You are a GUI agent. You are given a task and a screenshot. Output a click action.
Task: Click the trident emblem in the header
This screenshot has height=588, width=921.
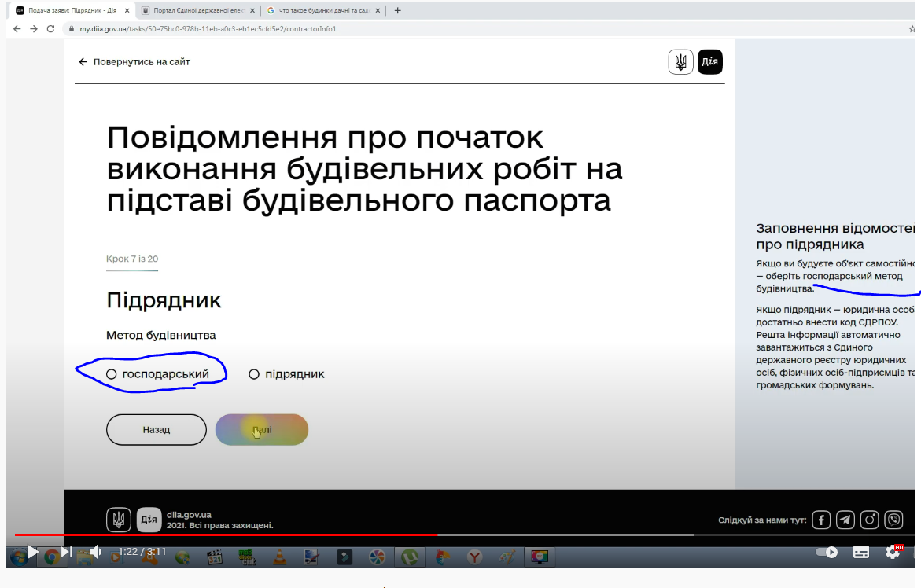[681, 61]
